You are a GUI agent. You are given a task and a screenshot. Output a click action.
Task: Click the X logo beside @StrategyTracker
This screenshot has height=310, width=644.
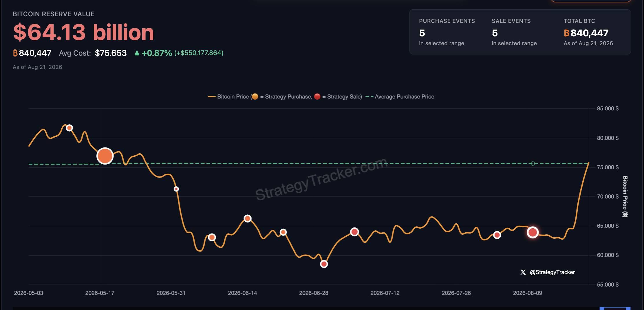tap(523, 272)
